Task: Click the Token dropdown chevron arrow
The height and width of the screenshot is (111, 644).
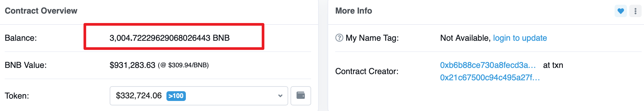Action: 280,96
